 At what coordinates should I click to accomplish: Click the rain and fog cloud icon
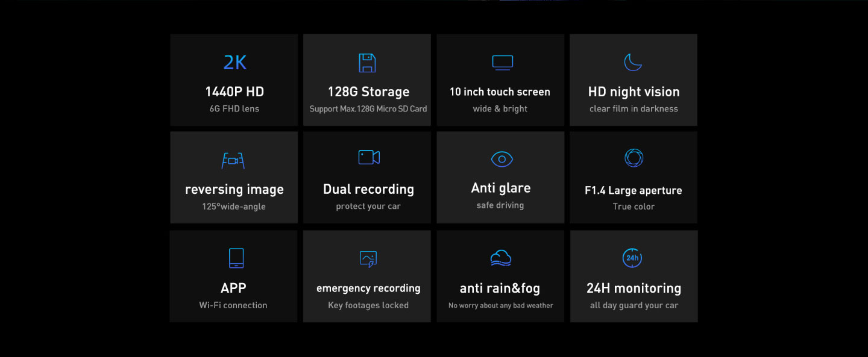pyautogui.click(x=500, y=258)
